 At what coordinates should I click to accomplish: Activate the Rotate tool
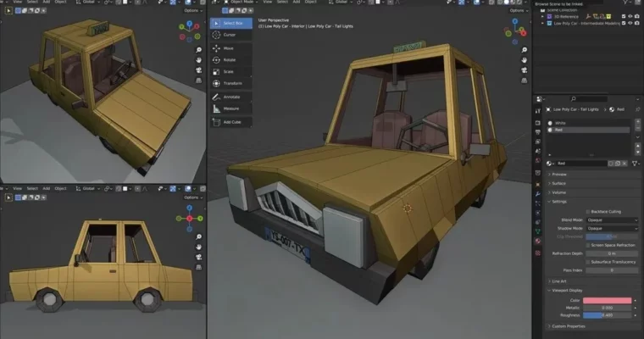pyautogui.click(x=230, y=60)
